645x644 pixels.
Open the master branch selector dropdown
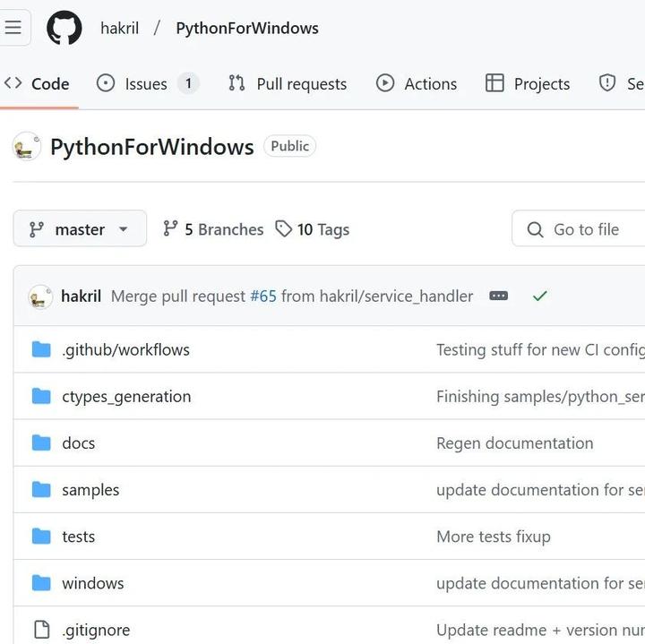pyautogui.click(x=80, y=228)
